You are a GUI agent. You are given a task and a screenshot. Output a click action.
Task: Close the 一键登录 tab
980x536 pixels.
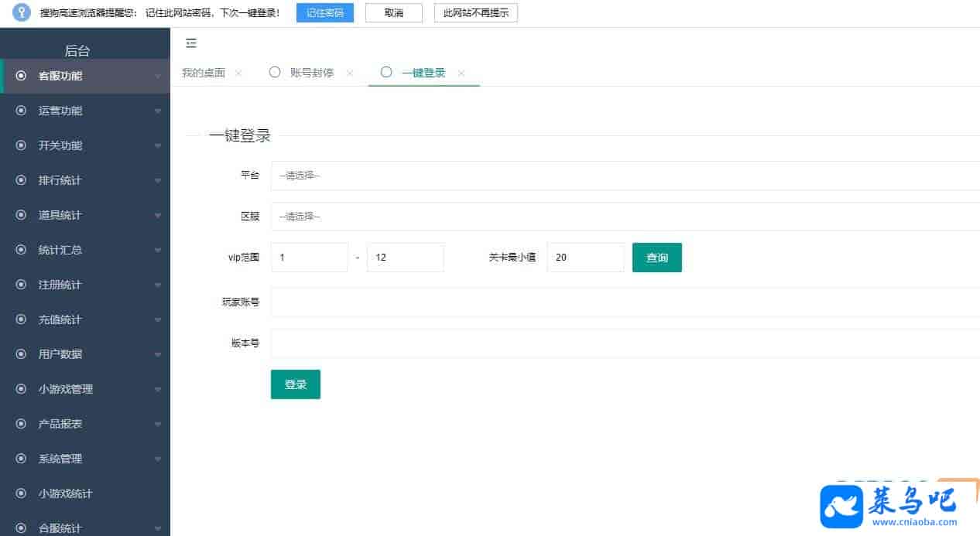[x=461, y=73]
